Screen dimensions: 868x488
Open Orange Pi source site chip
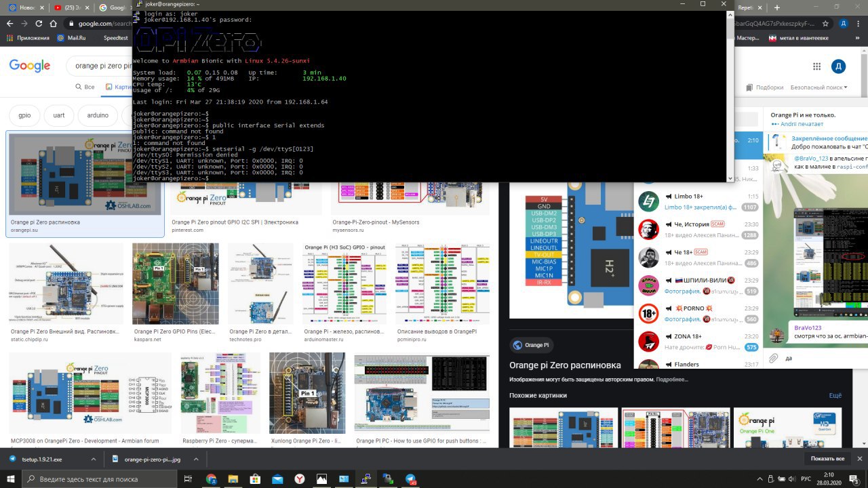point(531,344)
